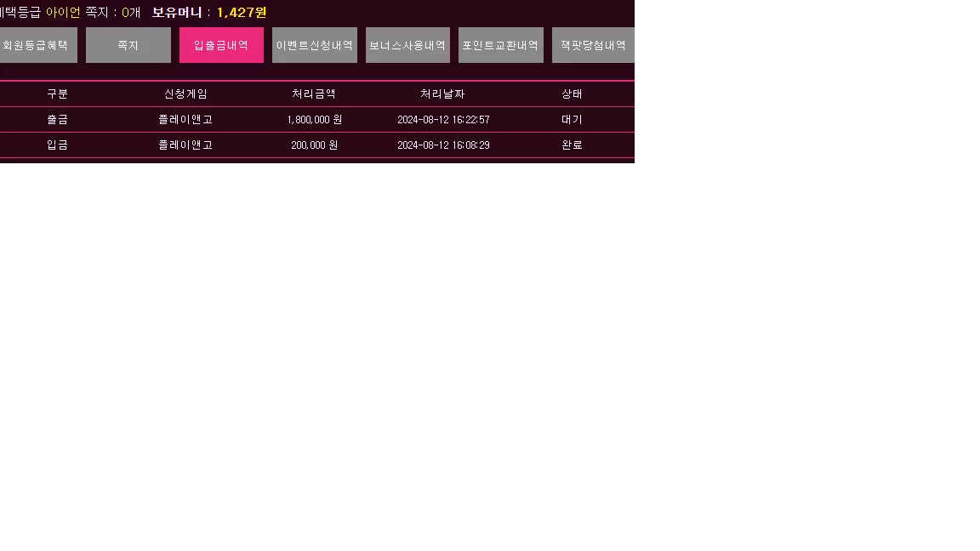980x551 pixels.
Task: Click the 처리날짜 column header
Action: (442, 94)
